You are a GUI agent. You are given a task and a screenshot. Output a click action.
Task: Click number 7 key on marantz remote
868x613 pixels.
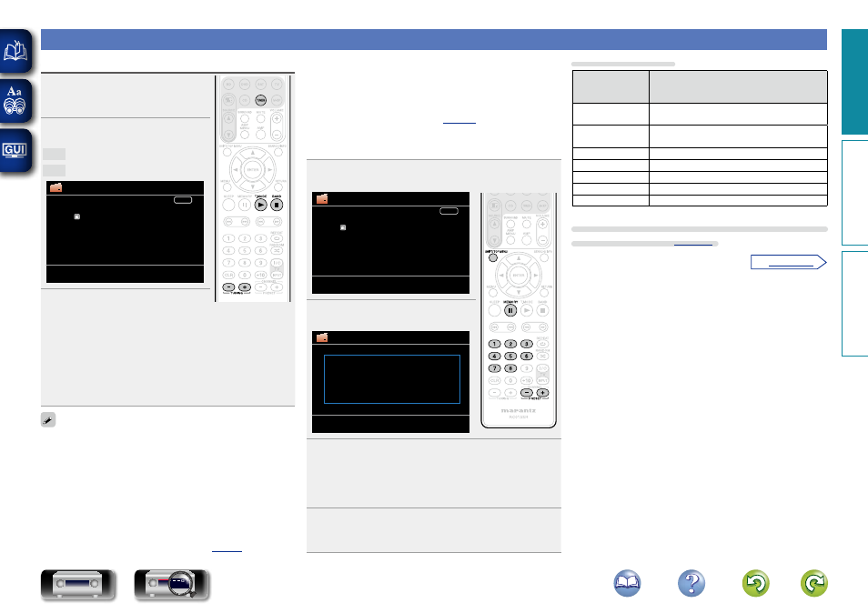tap(494, 368)
